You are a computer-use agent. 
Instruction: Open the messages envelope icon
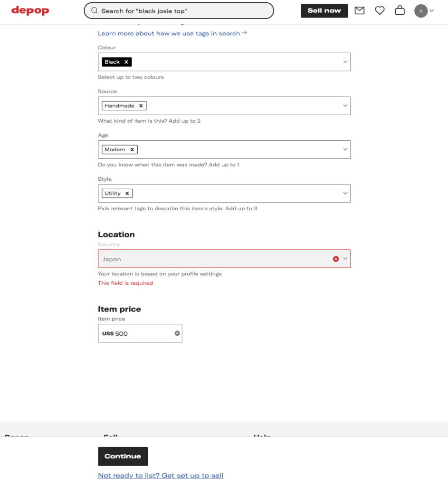[360, 10]
